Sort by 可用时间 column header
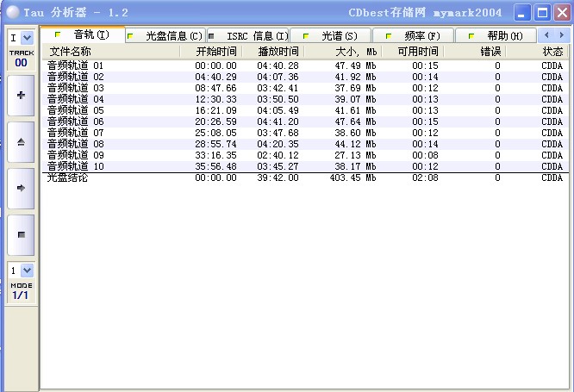This screenshot has width=574, height=392. [x=413, y=52]
